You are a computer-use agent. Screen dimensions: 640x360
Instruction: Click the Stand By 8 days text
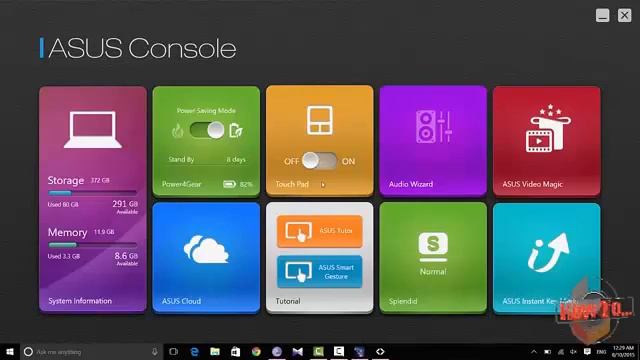207,160
